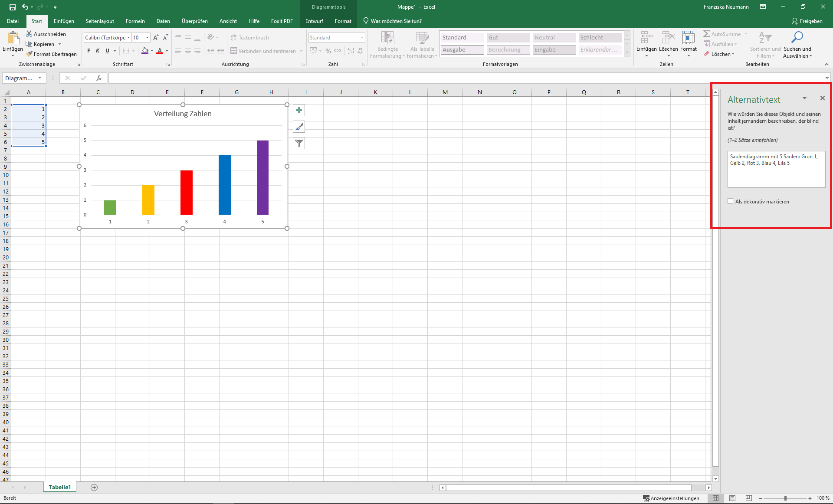Viewport: 833px width, 504px height.
Task: Activate Textumbruch for selected cells
Action: coord(250,37)
